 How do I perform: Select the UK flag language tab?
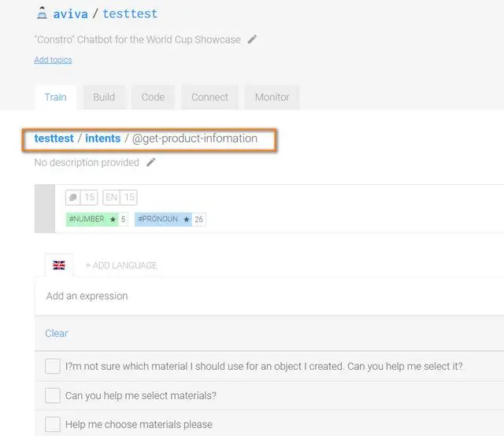point(59,265)
